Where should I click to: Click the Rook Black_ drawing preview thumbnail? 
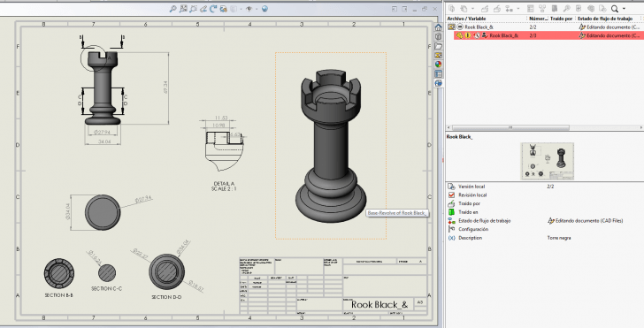click(x=547, y=161)
